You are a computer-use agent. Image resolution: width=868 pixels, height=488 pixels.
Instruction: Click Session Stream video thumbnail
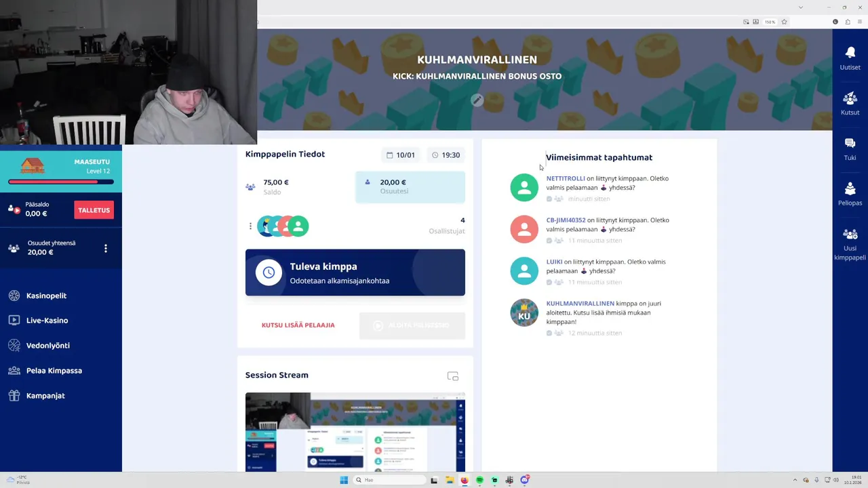(355, 432)
